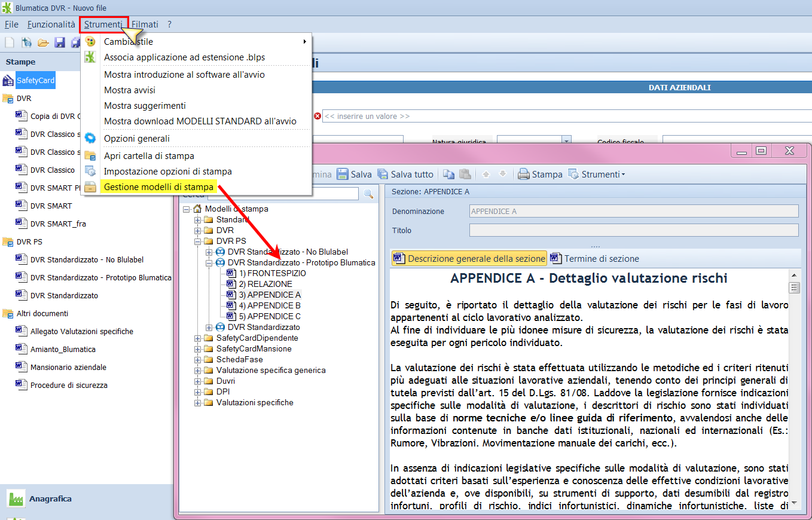This screenshot has height=520, width=812.
Task: Open the File menu
Action: (11, 25)
